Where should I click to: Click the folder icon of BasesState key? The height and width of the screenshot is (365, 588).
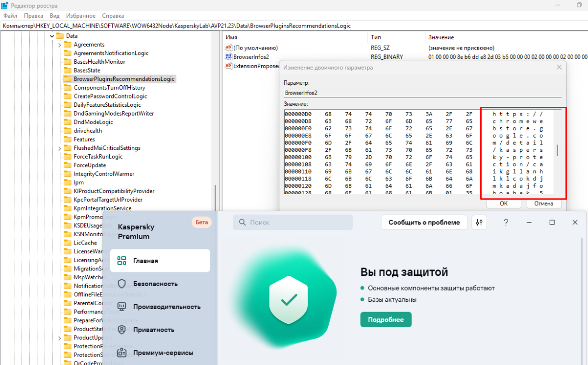(x=67, y=71)
